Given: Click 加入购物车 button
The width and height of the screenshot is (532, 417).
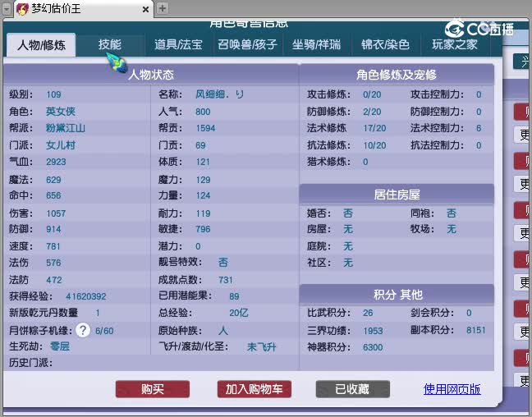Looking at the screenshot, I should [x=255, y=389].
